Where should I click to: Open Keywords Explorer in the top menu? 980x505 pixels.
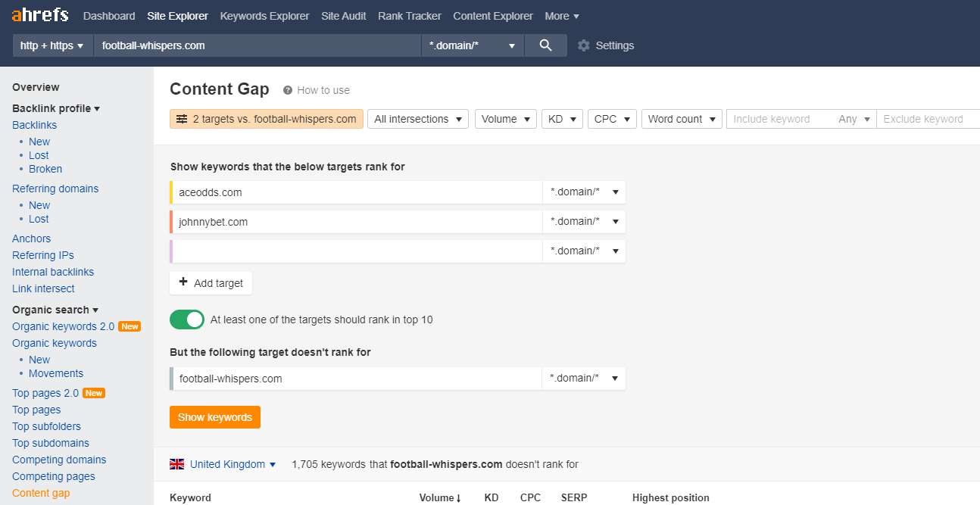[264, 16]
